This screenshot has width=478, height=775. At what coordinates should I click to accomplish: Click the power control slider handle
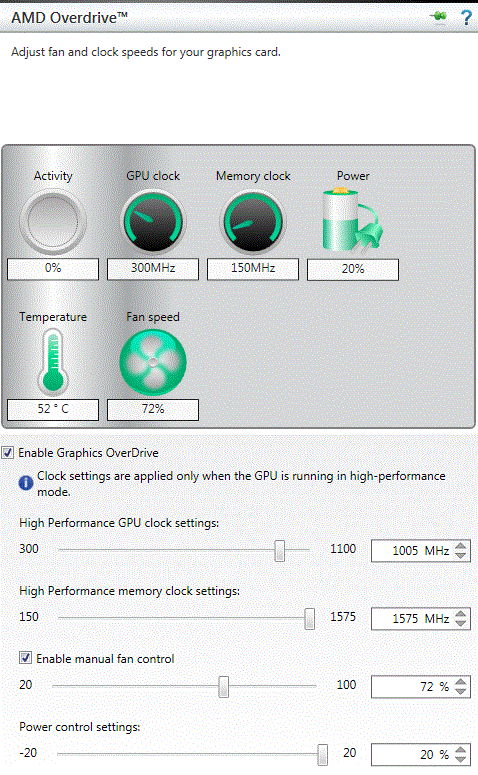coord(322,755)
